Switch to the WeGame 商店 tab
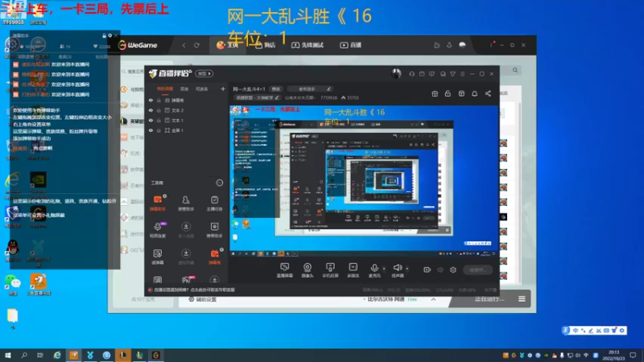 [x=266, y=45]
